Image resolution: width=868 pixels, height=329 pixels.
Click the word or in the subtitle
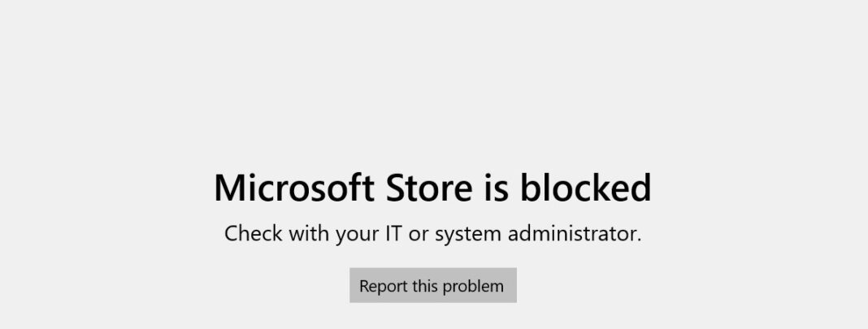point(418,235)
